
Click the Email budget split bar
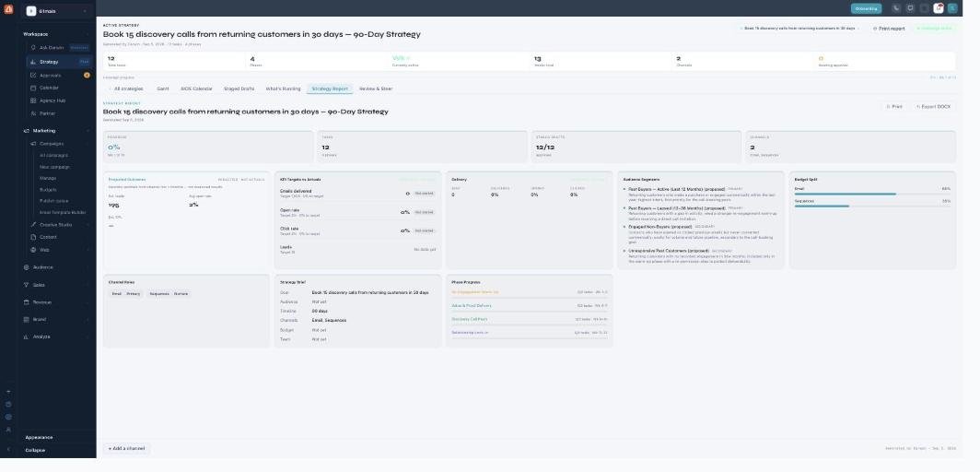[x=872, y=194]
